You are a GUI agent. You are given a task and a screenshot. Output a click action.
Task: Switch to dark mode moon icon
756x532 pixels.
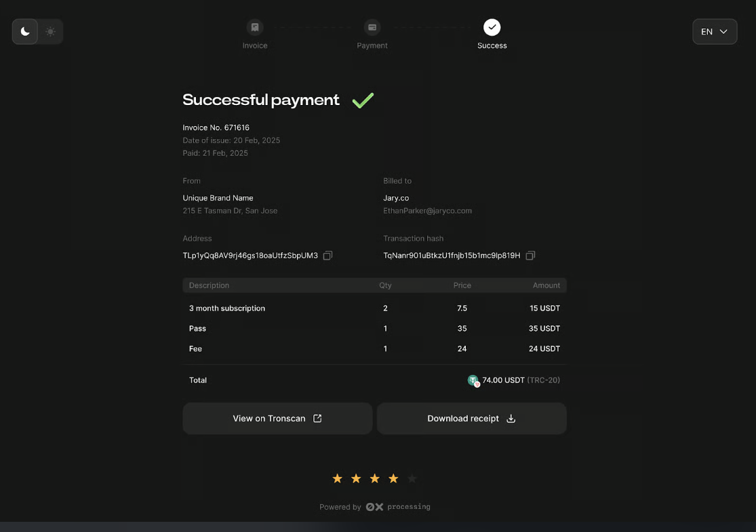[25, 31]
